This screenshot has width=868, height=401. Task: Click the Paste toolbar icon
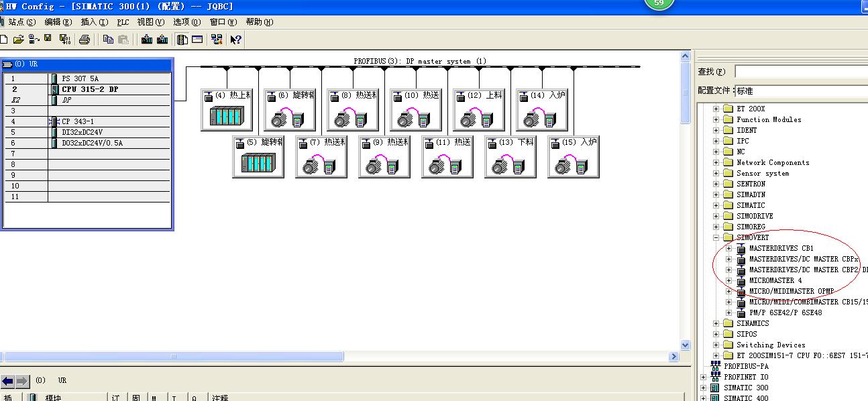124,40
